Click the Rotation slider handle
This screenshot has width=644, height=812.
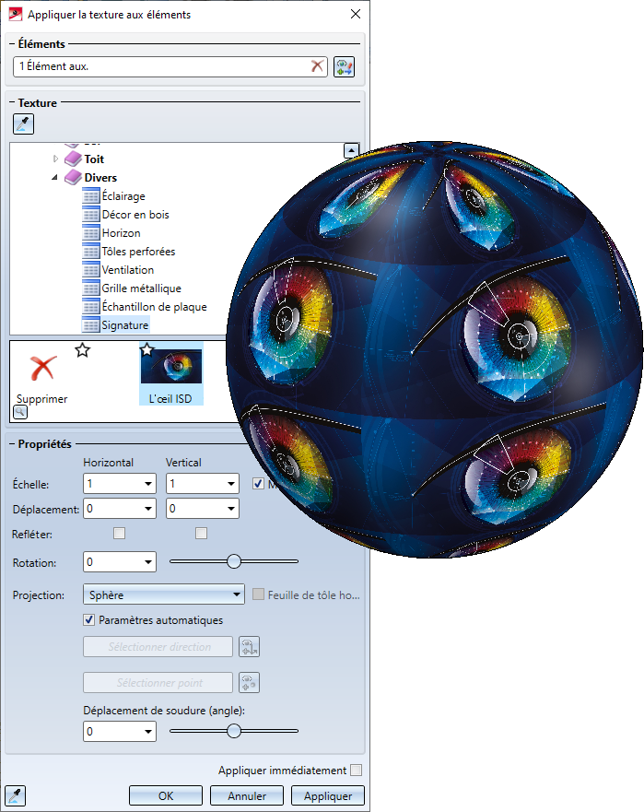click(x=234, y=561)
